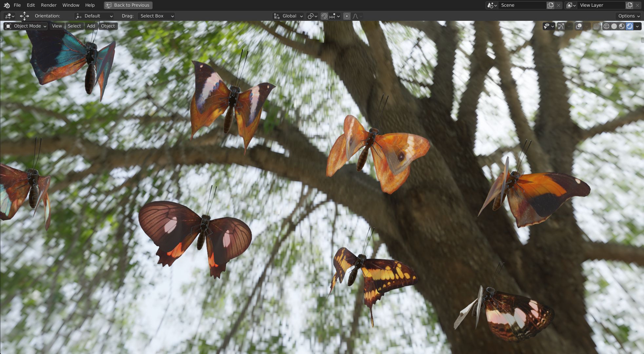This screenshot has height=354, width=644.
Task: Click the Blender logo icon
Action: (7, 5)
